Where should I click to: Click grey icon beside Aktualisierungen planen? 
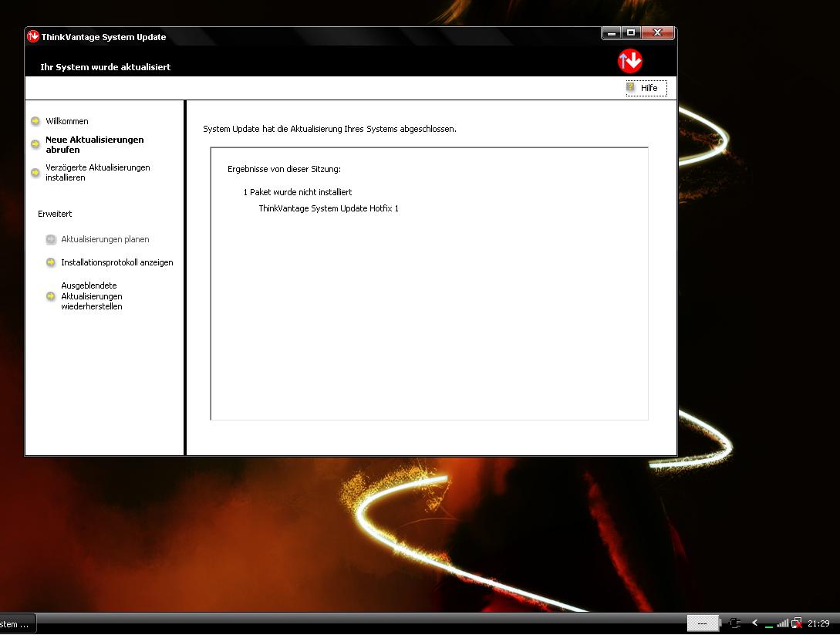51,239
